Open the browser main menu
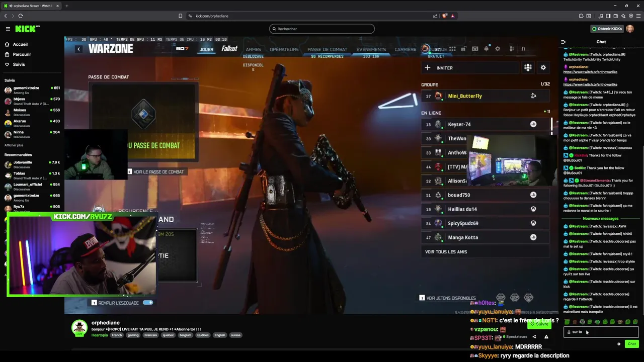The image size is (644, 362). [x=638, y=16]
